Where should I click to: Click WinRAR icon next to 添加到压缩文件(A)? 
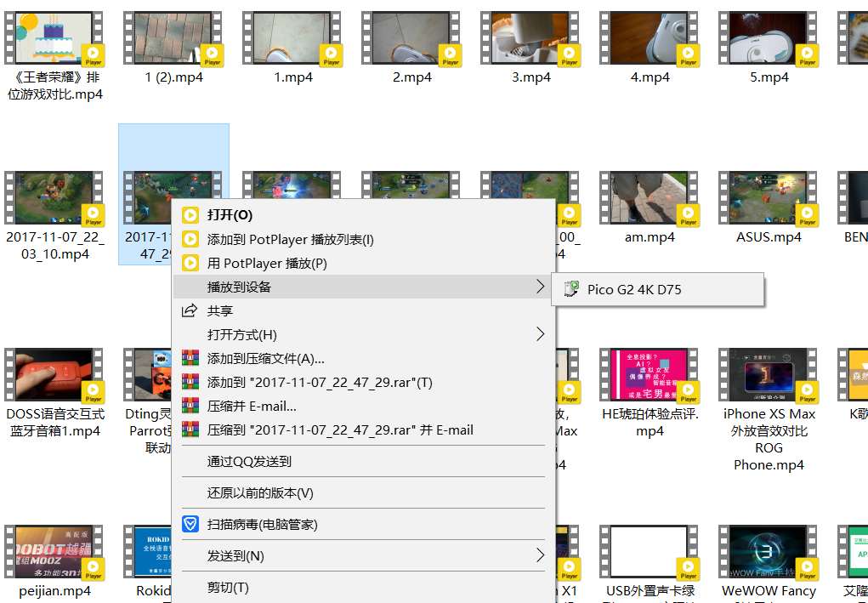click(x=190, y=359)
